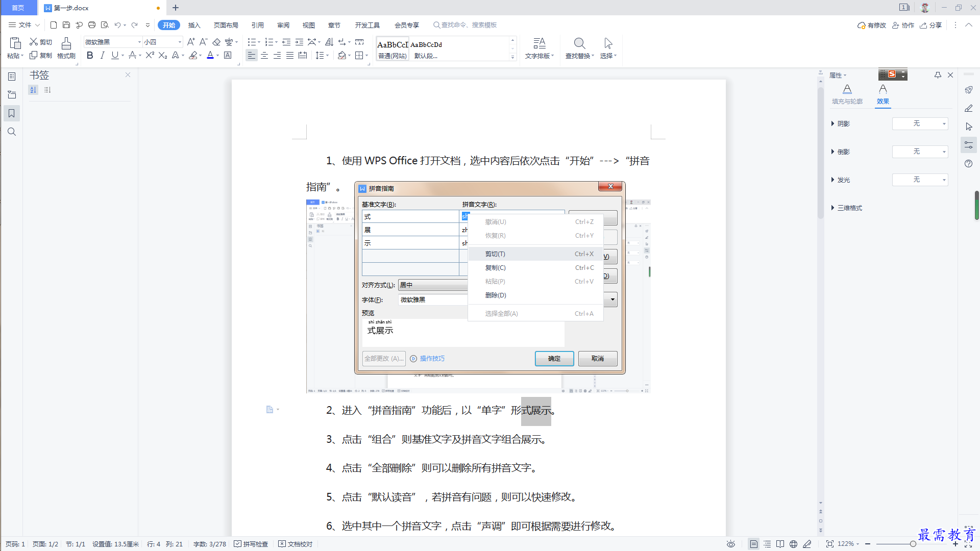Open the 阴影 shadow value dropdown
This screenshot has height=551, width=980.
[920, 123]
